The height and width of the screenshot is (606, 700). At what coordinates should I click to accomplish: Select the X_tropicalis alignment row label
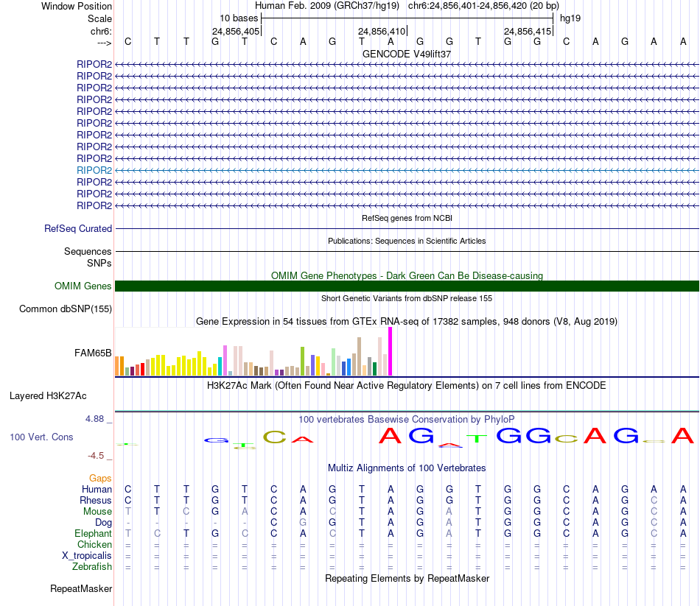[87, 556]
